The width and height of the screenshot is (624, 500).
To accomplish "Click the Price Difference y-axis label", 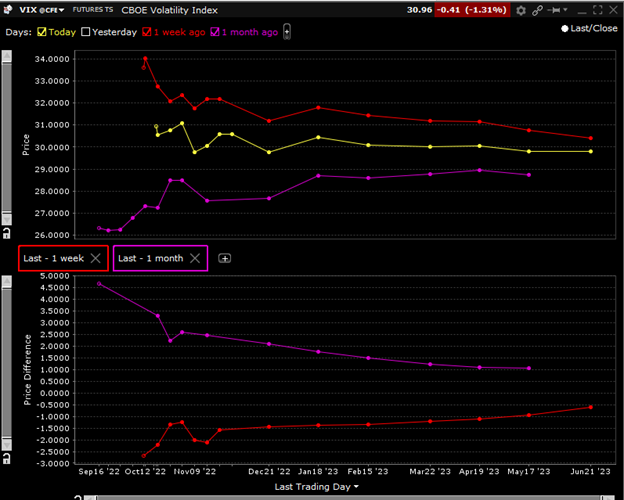I will 27,370.
